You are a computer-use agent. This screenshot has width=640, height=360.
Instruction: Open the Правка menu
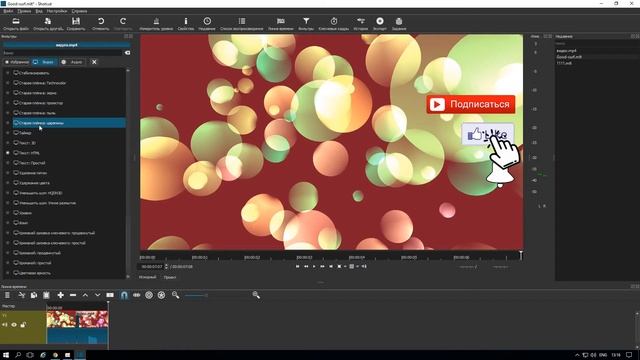coord(24,11)
